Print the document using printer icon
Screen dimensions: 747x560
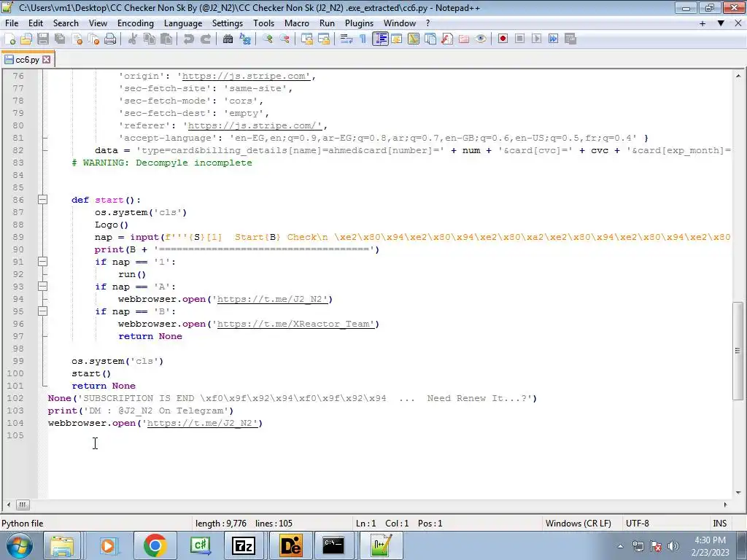click(x=110, y=39)
